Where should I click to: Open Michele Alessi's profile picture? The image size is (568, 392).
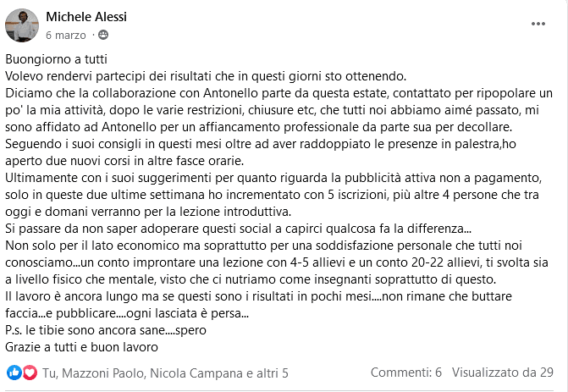tap(22, 25)
